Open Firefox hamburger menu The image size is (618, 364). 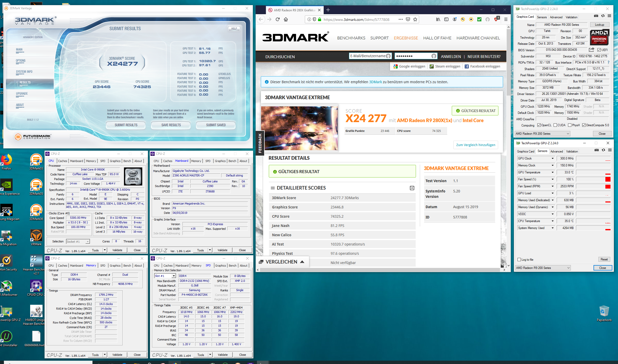pos(506,19)
